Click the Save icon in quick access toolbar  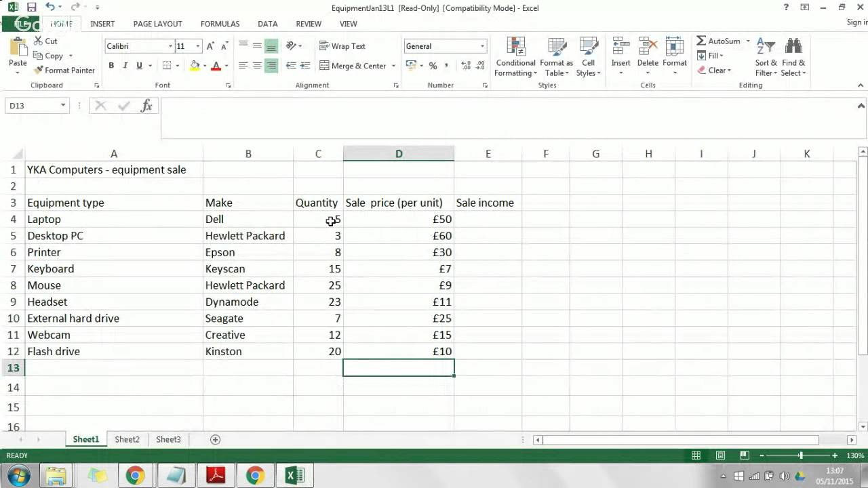[31, 7]
